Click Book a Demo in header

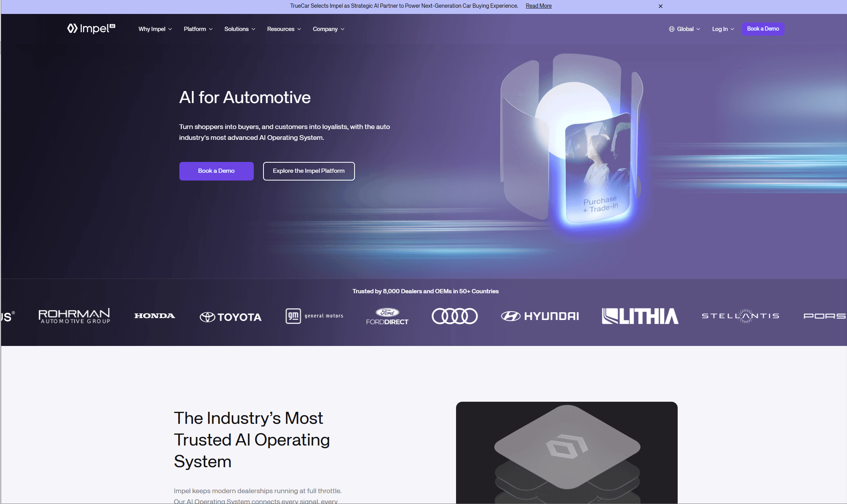[x=763, y=29]
